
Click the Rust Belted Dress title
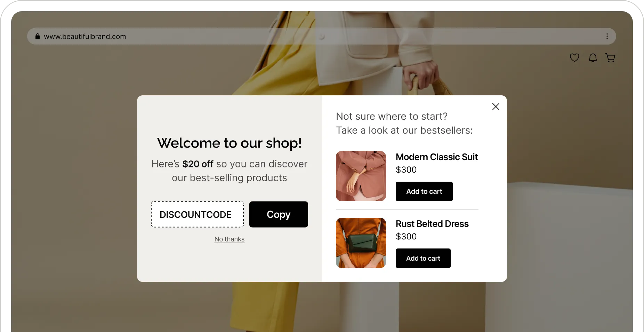[x=432, y=224]
